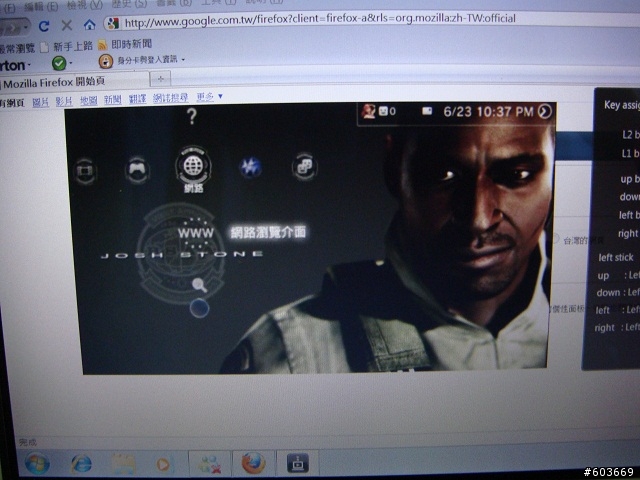Select the XMB Friends icon
The height and width of the screenshot is (480, 640).
[x=304, y=167]
